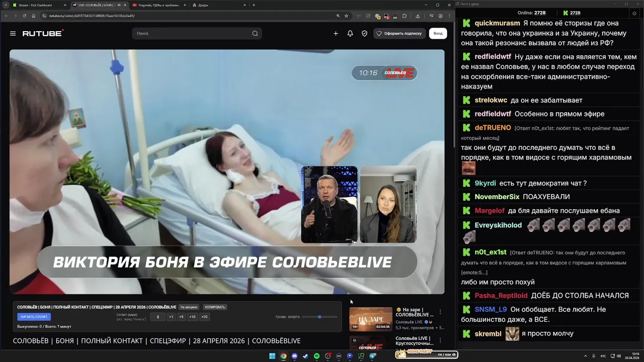Image resolution: width=644 pixels, height=362 pixels.
Task: Click username deTRUENO in chat
Action: tap(493, 128)
